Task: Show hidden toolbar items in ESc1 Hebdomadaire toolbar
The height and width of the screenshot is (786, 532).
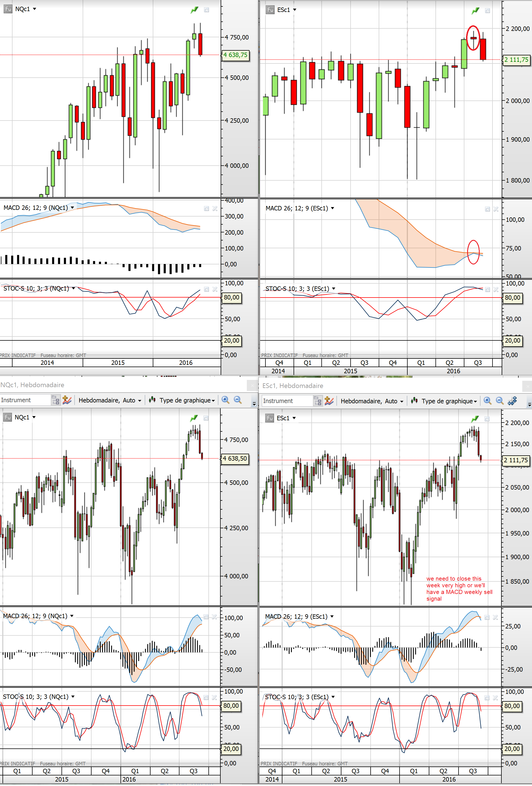Action: point(529,404)
